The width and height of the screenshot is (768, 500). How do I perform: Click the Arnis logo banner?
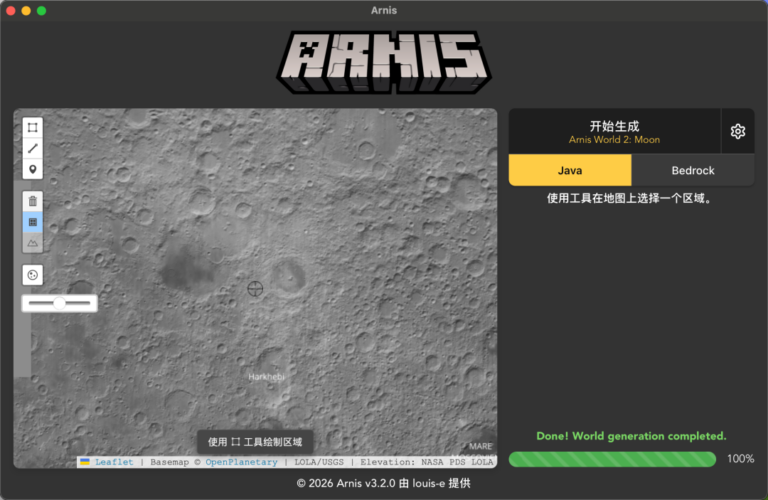(384, 62)
